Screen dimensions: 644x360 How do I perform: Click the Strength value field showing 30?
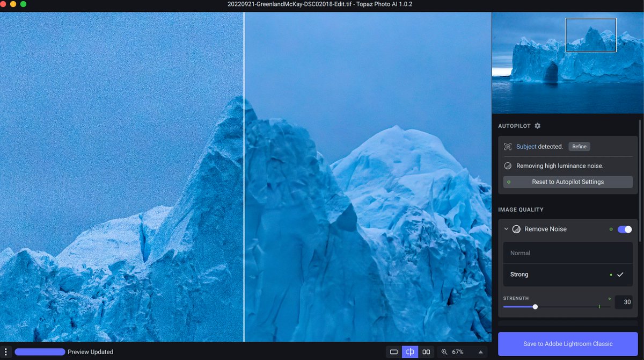pos(624,303)
